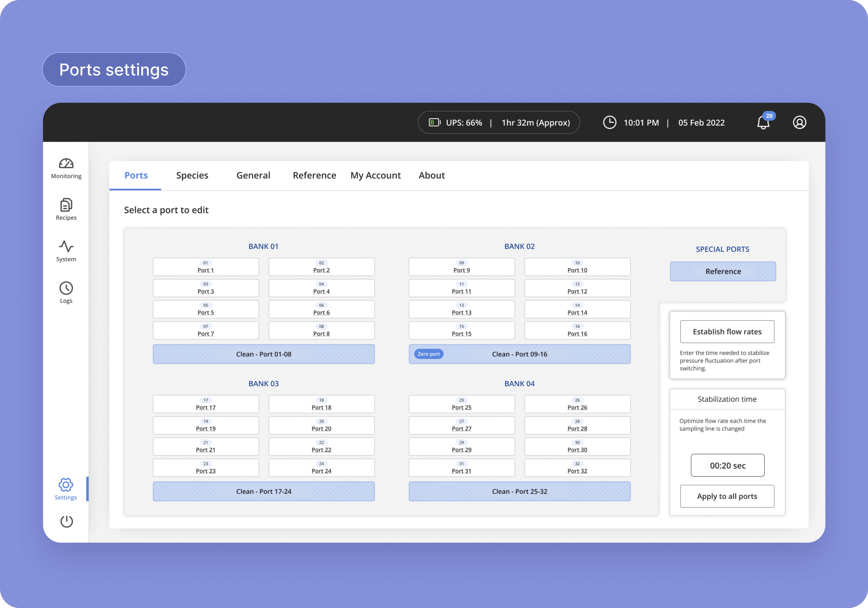Viewport: 868px width, 608px height.
Task: Click the UPS battery status icon
Action: coord(434,122)
